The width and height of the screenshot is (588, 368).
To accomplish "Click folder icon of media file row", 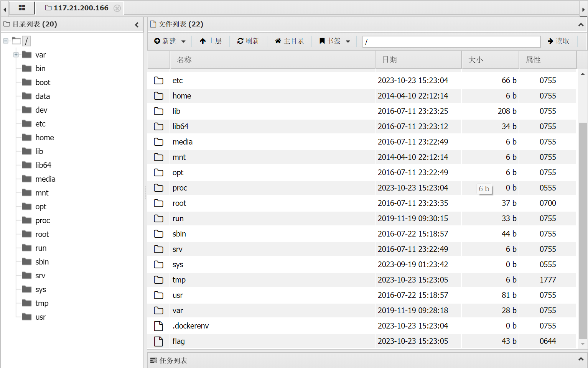I will coord(158,142).
